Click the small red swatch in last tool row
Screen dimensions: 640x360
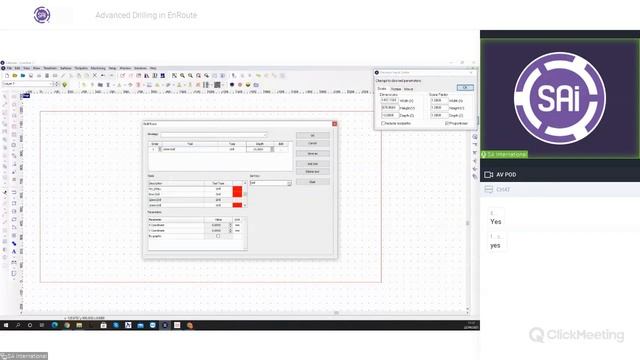237,205
